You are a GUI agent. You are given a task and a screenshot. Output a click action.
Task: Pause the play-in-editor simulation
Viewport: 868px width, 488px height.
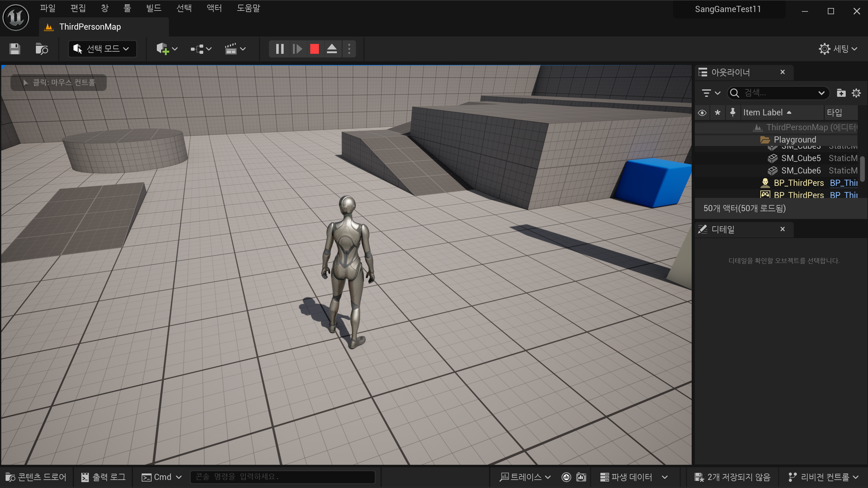pos(280,49)
